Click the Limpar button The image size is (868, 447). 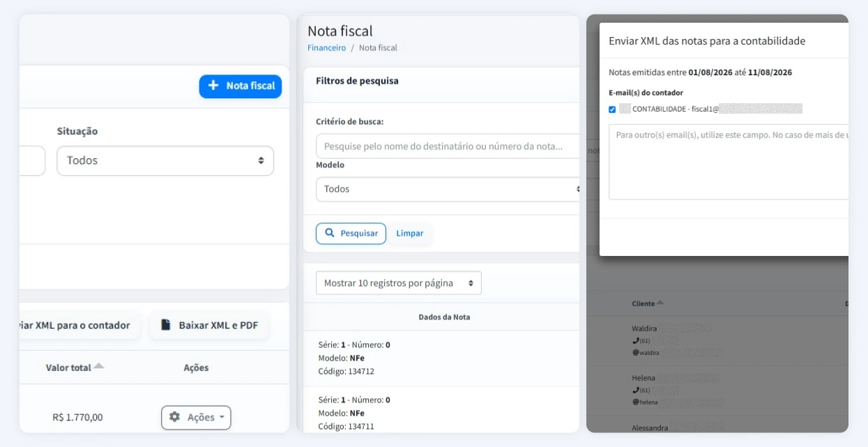[410, 233]
